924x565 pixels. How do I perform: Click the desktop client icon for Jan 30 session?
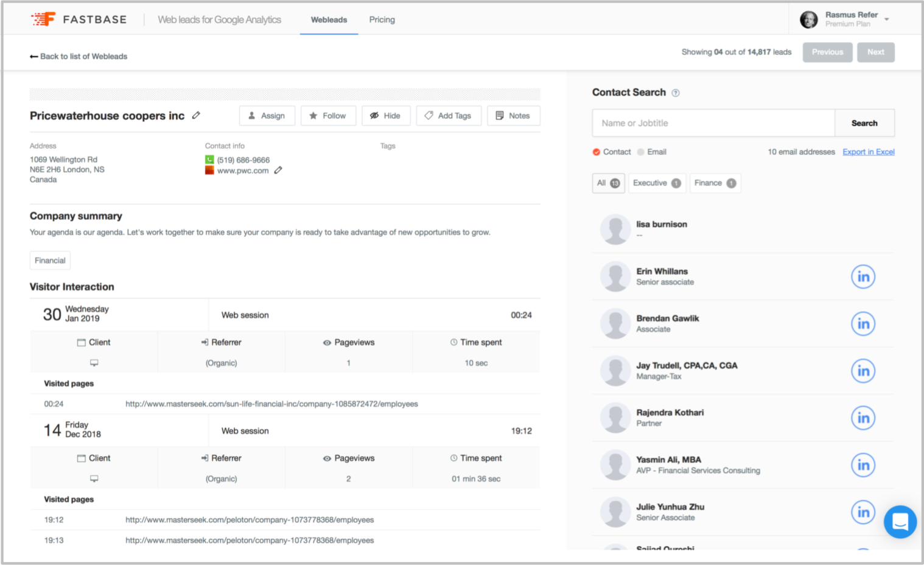click(94, 363)
